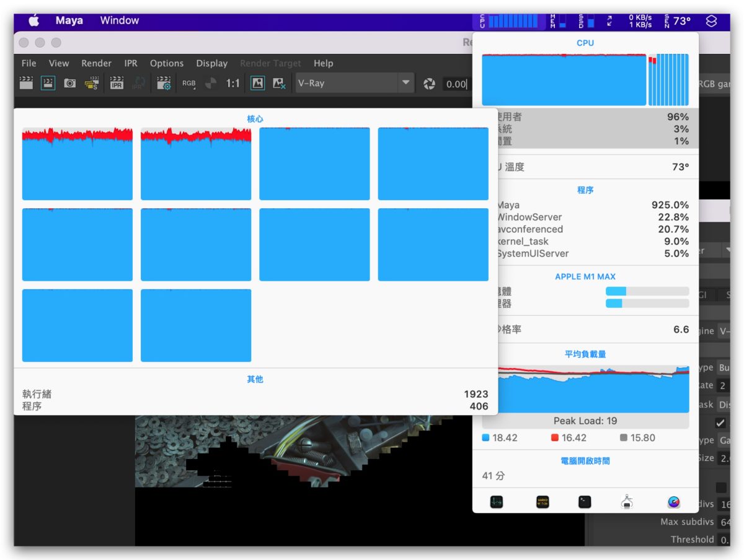Open Terminal icon in iStat panel footer
Viewport: 744px width, 560px height.
[x=585, y=502]
